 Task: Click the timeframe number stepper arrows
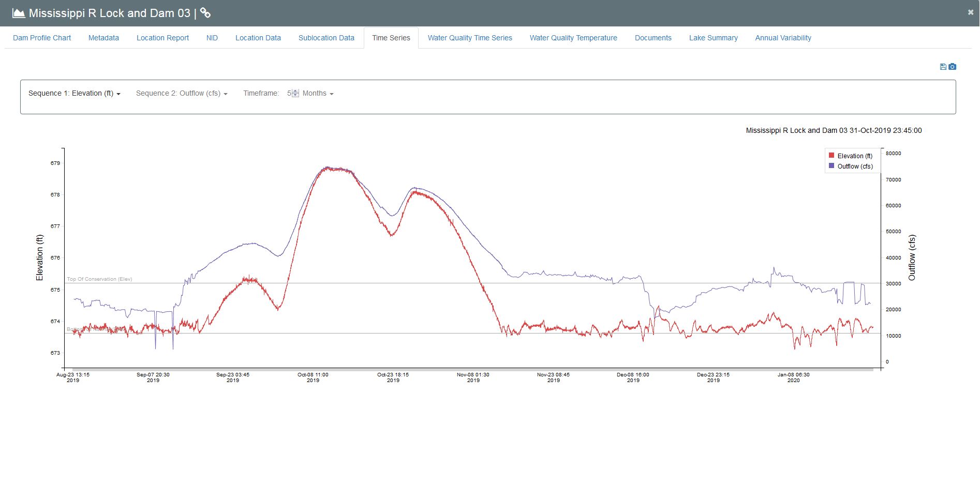pos(295,94)
